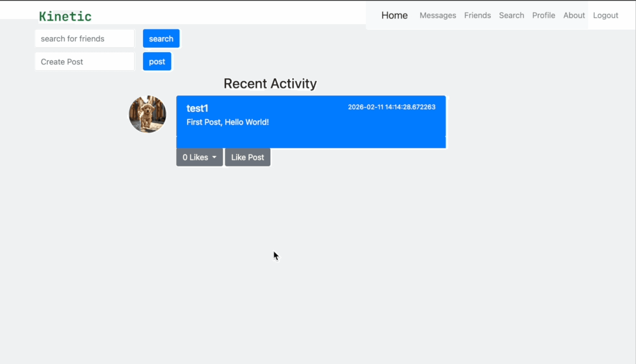
Task: Open Messages from the navbar
Action: (x=437, y=15)
